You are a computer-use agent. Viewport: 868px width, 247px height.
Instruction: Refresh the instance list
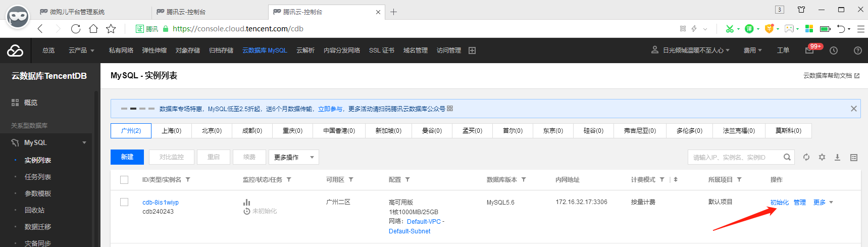point(806,157)
